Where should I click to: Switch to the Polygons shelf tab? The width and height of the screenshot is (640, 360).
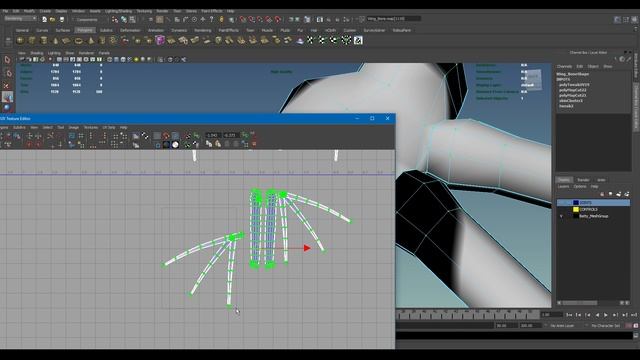click(85, 30)
